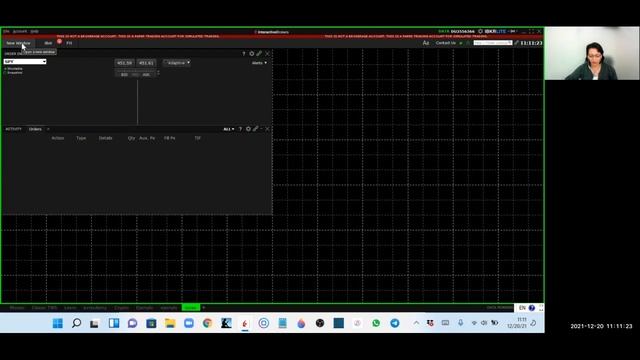Image resolution: width=640 pixels, height=360 pixels.
Task: Click the Aa font size icon
Action: coord(426,43)
